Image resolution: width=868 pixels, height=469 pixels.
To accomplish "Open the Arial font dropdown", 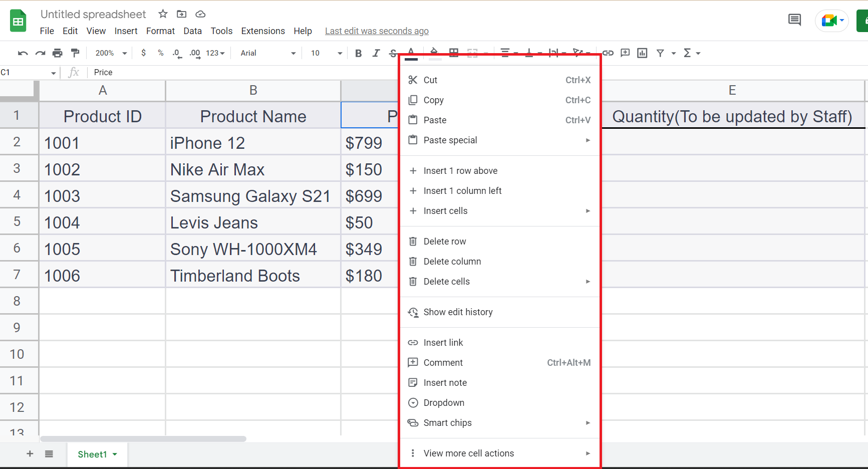I will 267,53.
